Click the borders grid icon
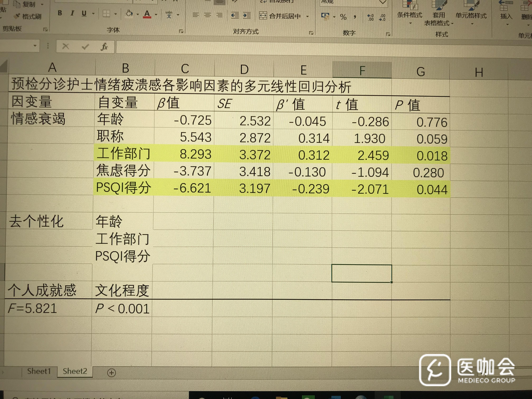The height and width of the screenshot is (399, 532). pos(106,14)
